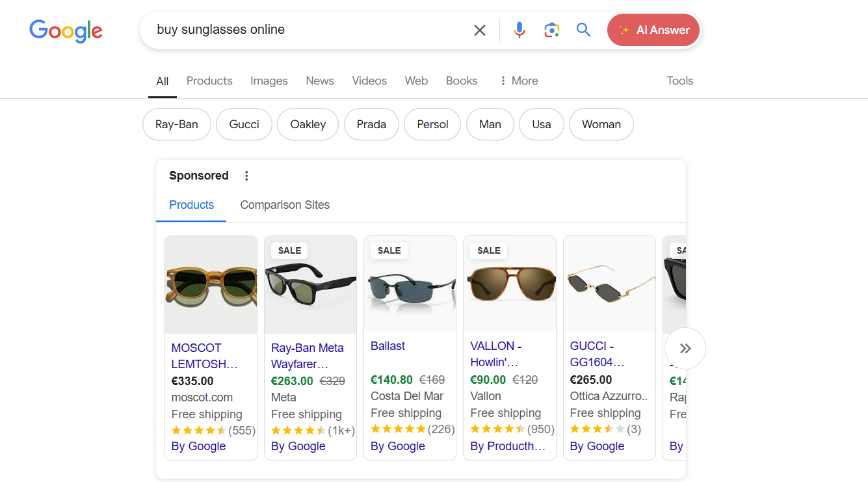Click the (950) star rating

pyautogui.click(x=512, y=429)
